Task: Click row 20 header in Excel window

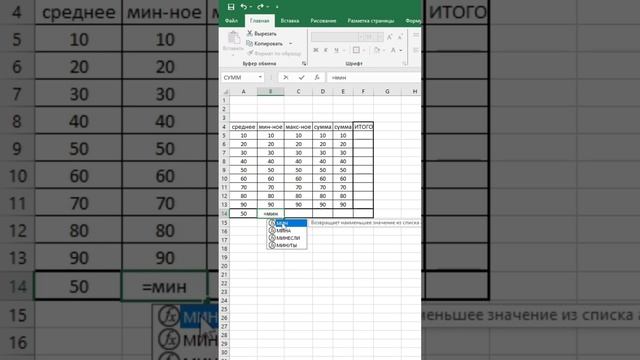Action: click(x=224, y=266)
